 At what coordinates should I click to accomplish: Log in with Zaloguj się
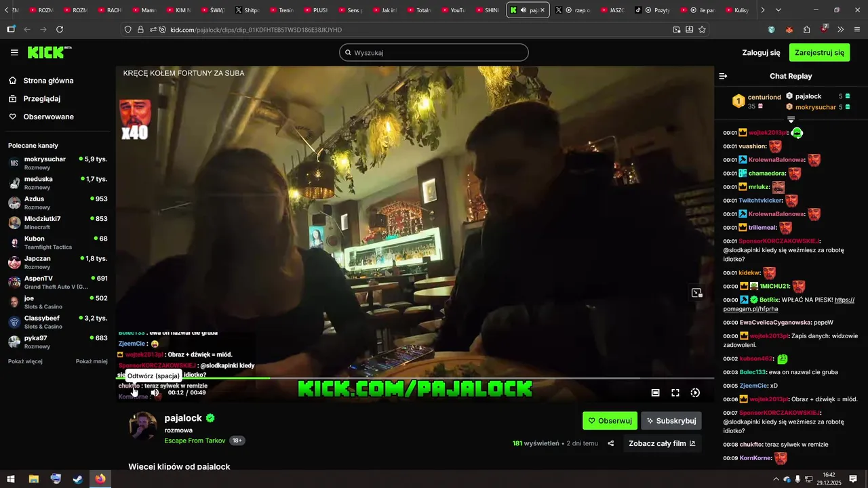pyautogui.click(x=761, y=52)
